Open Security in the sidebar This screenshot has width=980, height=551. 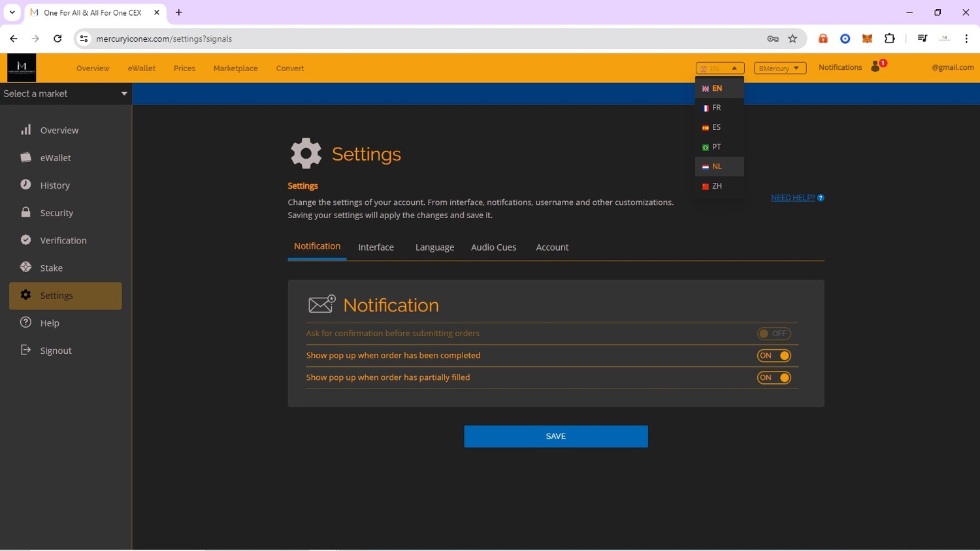[65, 213]
